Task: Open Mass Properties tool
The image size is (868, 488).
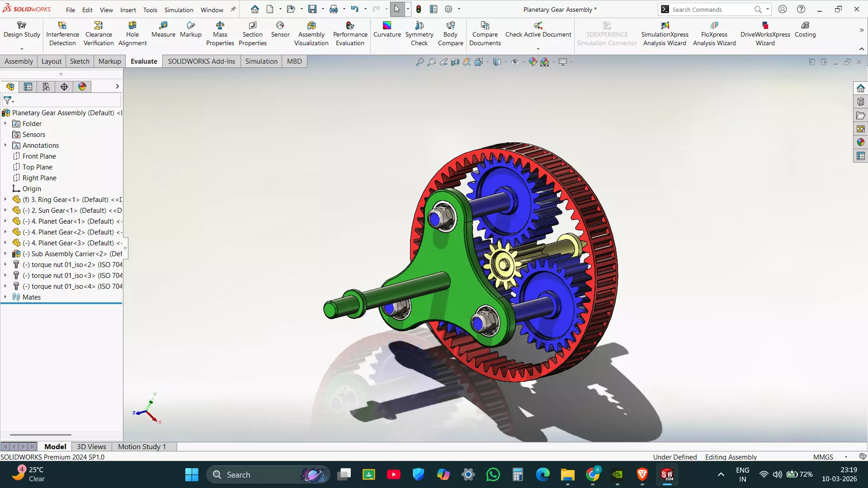Action: pyautogui.click(x=220, y=33)
